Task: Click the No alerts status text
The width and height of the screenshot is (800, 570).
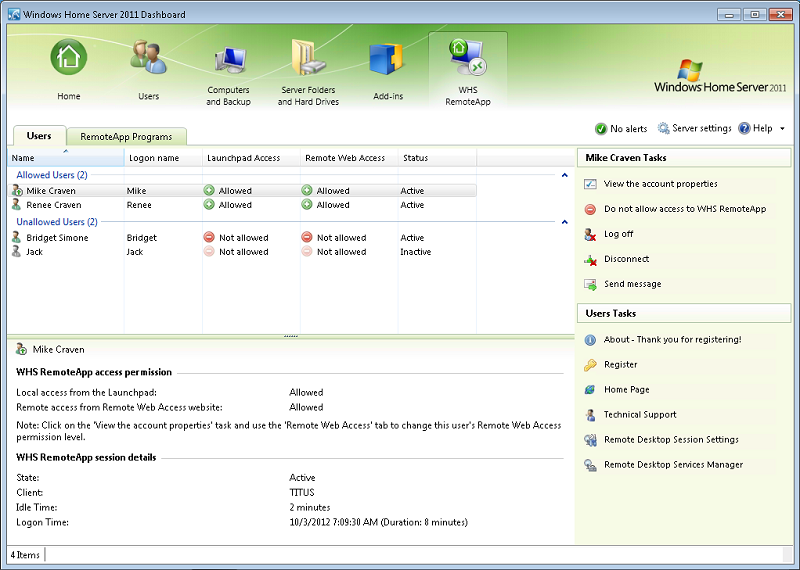Action: click(629, 129)
